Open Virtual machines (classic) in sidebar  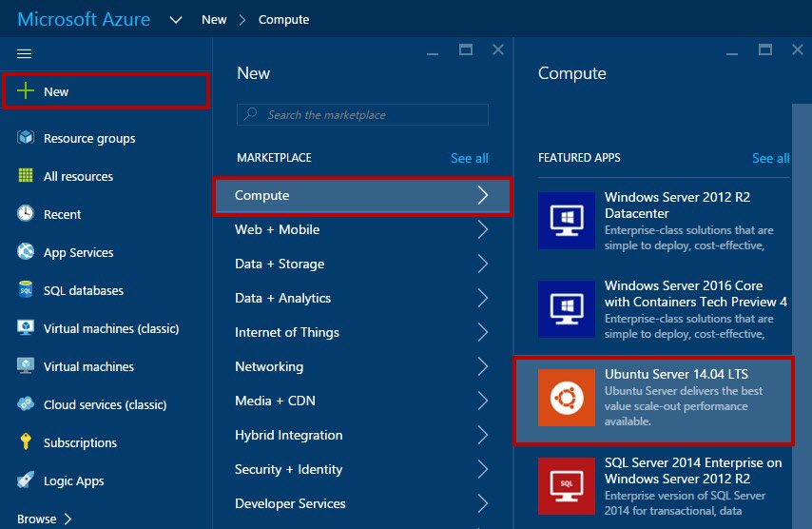(x=106, y=328)
